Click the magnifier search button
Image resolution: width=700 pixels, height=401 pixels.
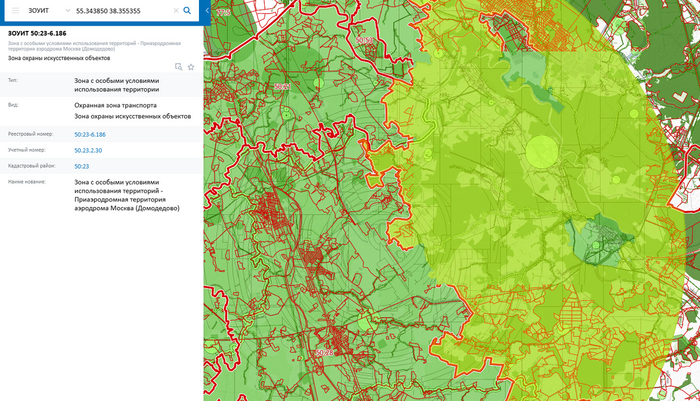187,10
